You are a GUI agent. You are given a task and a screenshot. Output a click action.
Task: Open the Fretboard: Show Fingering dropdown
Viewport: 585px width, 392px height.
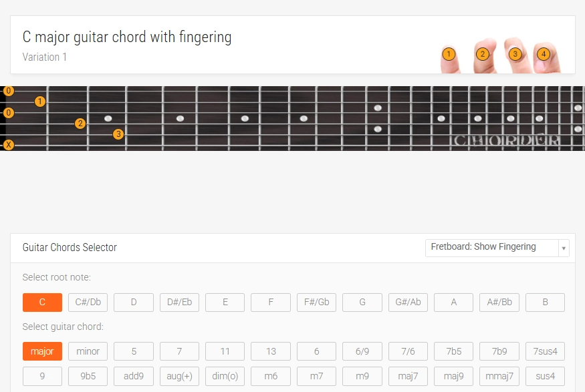click(x=492, y=247)
